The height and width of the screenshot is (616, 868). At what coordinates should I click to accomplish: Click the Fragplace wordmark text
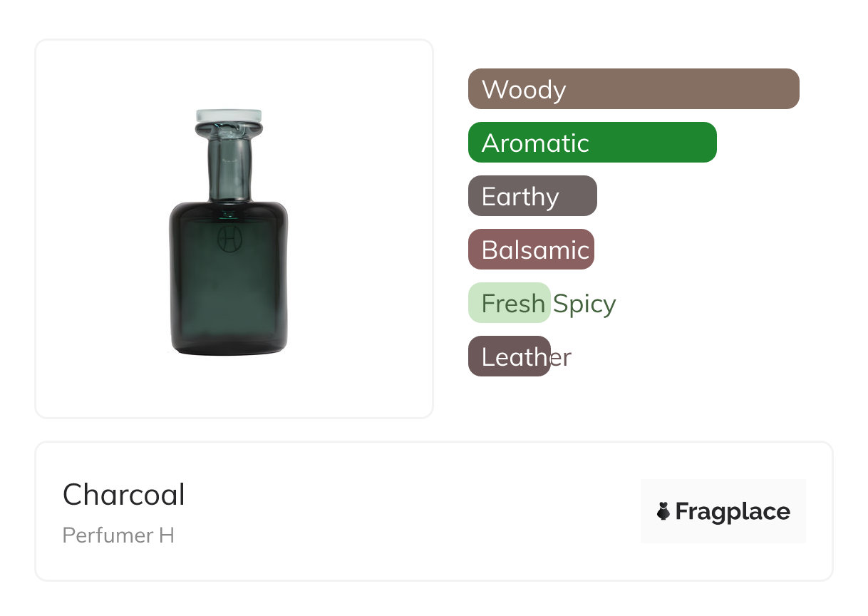pos(733,511)
